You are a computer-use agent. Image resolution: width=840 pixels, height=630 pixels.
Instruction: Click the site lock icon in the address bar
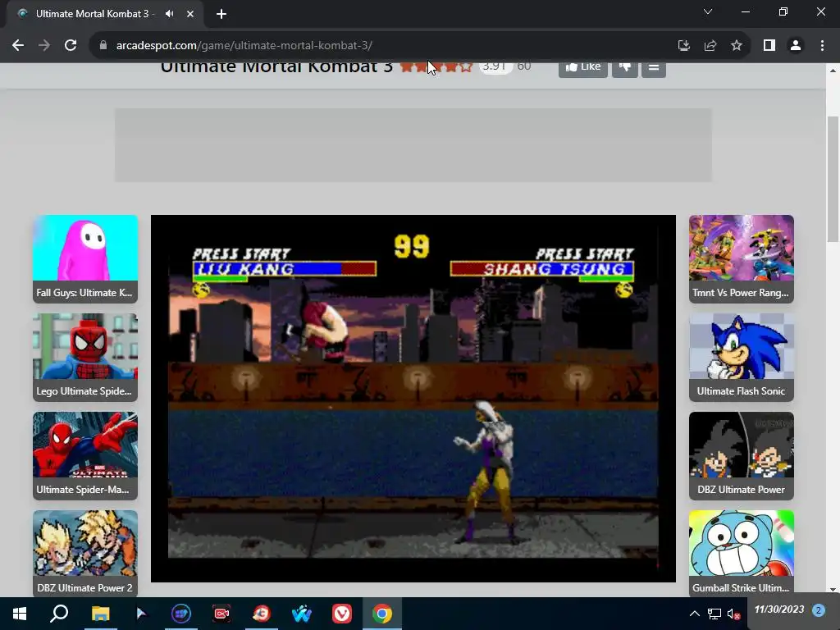click(103, 46)
